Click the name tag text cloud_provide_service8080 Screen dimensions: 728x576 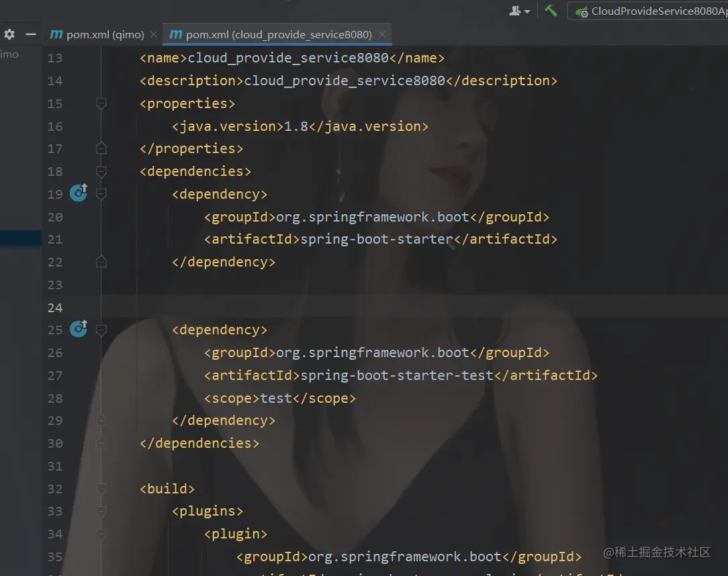(288, 58)
